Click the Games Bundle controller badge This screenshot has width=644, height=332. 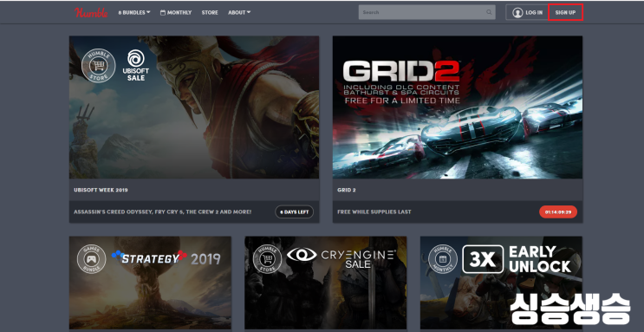[x=92, y=260]
